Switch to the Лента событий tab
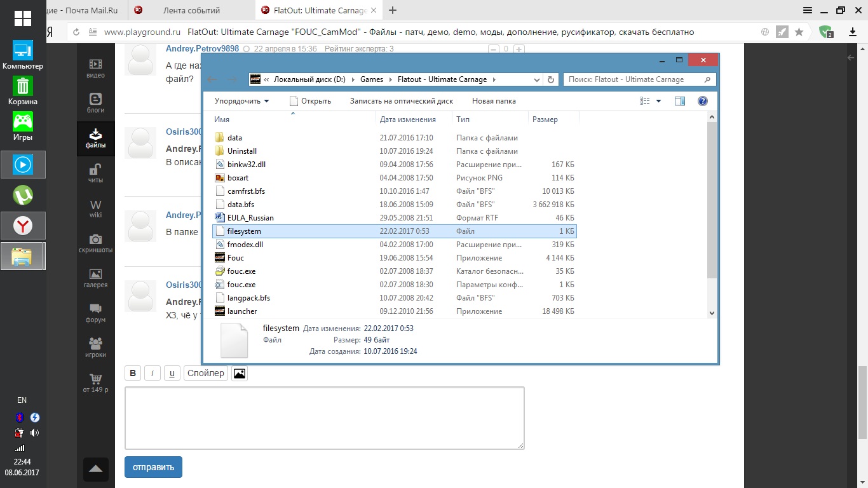The height and width of the screenshot is (488, 868). coord(191,10)
